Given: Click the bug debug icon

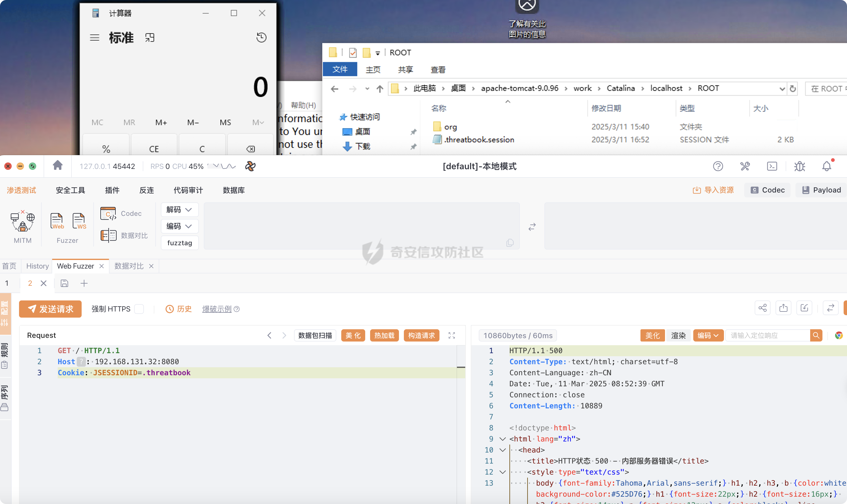Looking at the screenshot, I should coord(799,166).
